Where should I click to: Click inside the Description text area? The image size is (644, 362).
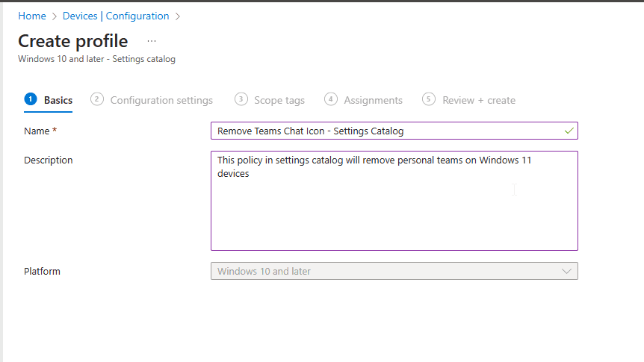(x=394, y=200)
